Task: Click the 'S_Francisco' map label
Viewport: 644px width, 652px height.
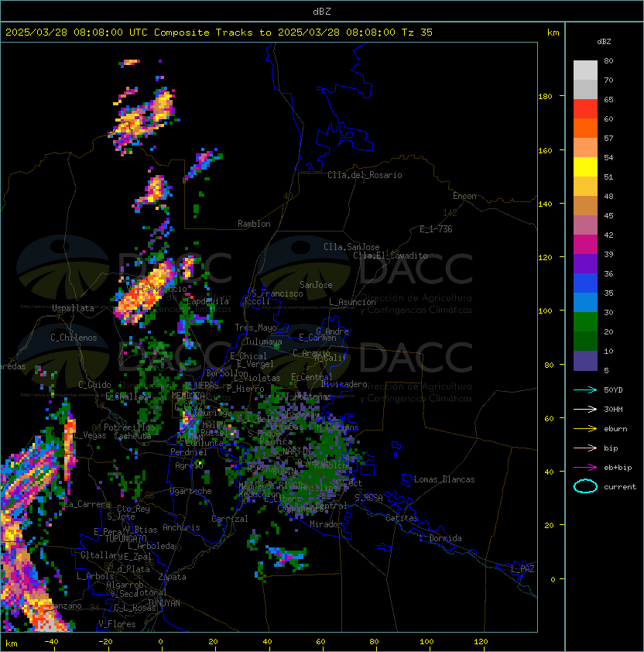Action: coord(277,293)
